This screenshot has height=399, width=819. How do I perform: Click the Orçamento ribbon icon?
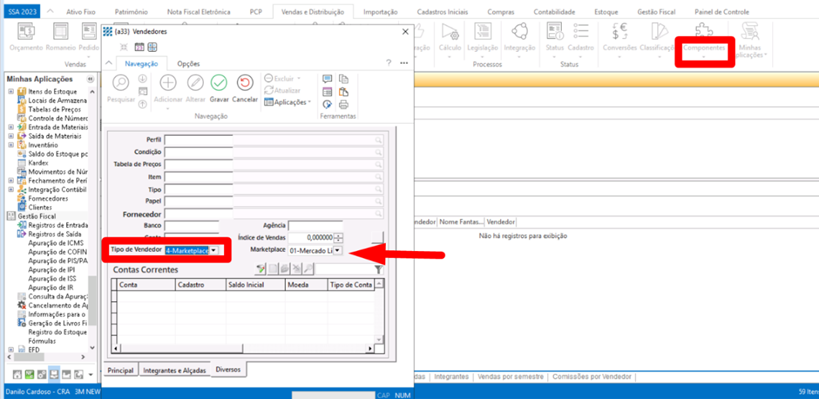tap(26, 31)
